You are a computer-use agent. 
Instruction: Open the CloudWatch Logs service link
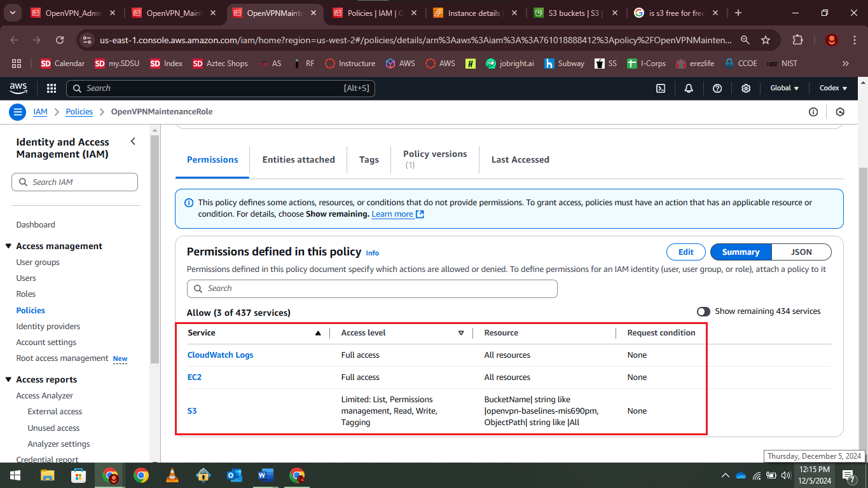tap(220, 355)
